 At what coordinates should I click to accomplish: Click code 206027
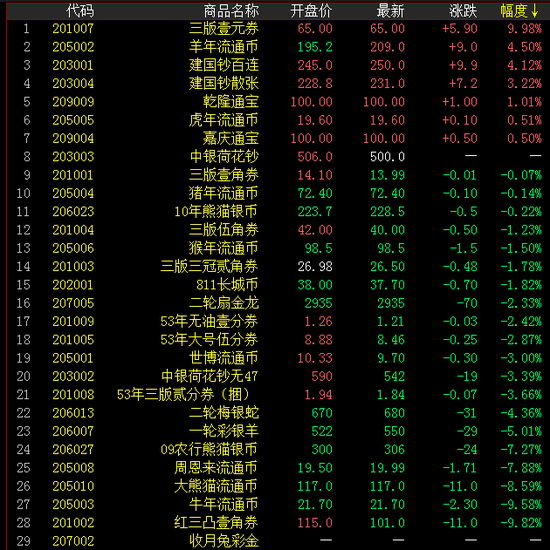click(73, 450)
